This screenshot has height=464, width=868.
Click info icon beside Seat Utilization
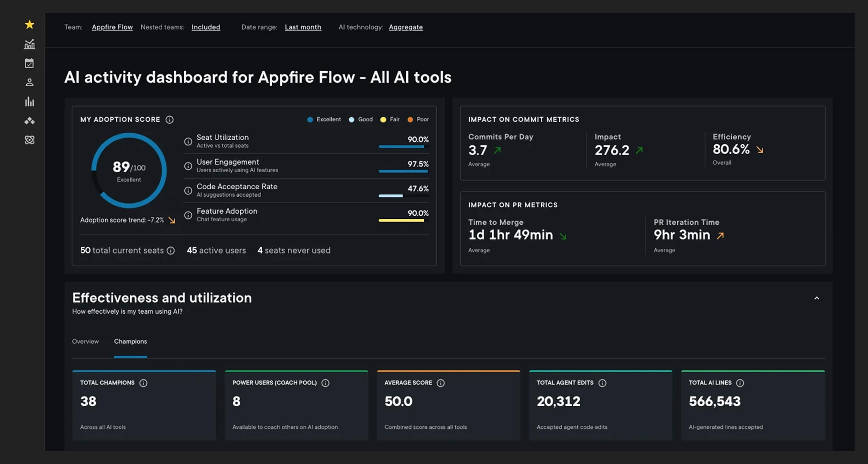188,141
